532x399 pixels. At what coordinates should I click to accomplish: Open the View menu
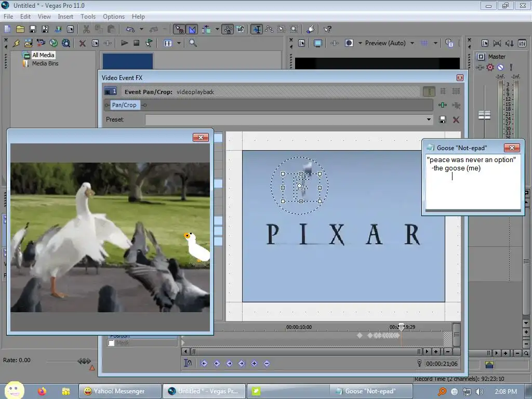tap(44, 16)
